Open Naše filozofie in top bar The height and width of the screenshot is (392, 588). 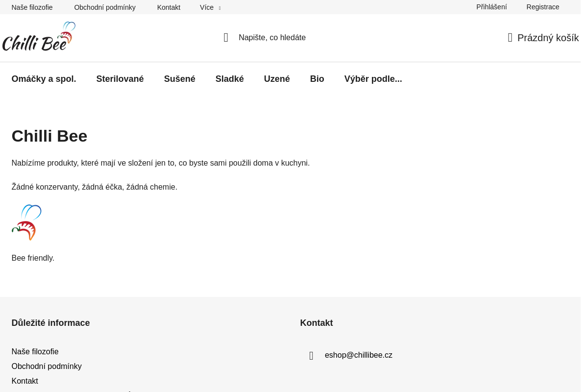[x=32, y=7]
